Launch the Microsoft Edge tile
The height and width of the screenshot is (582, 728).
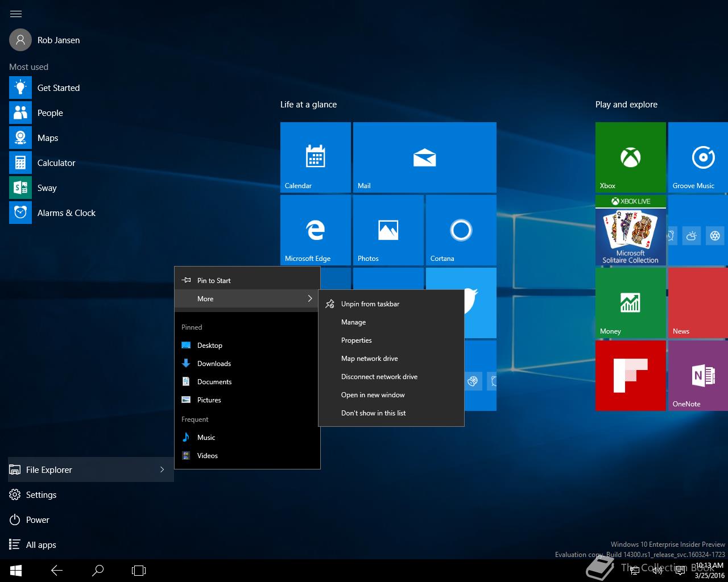tap(316, 230)
